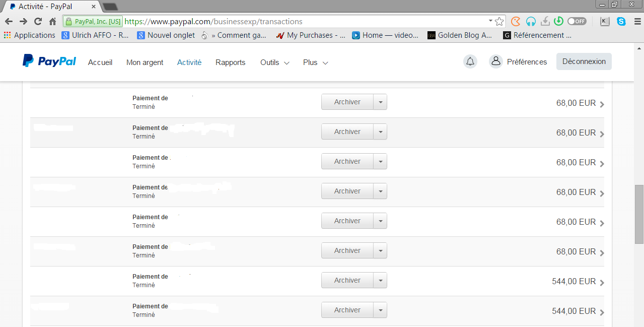The height and width of the screenshot is (327, 644).
Task: Click the Skype extension icon
Action: tap(621, 22)
